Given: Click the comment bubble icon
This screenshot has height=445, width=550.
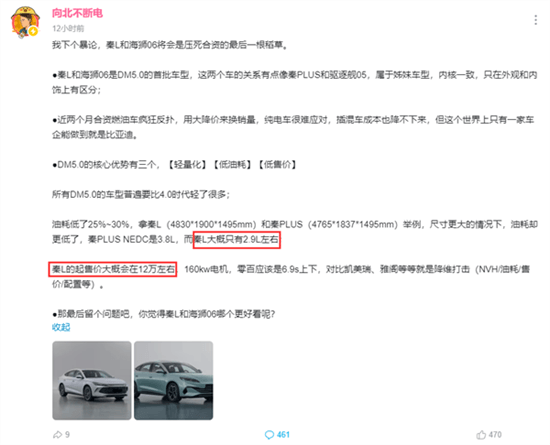Looking at the screenshot, I should [x=269, y=435].
